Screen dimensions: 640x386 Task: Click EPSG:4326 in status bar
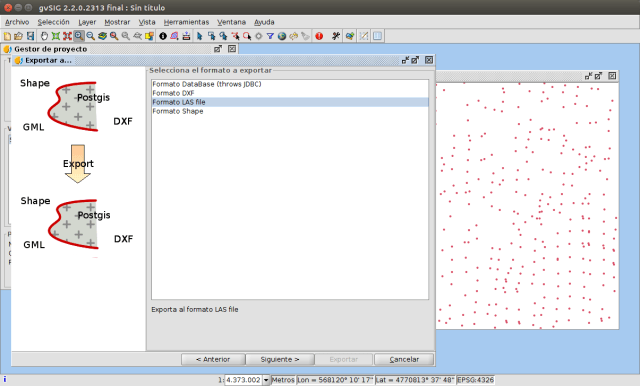click(x=476, y=380)
